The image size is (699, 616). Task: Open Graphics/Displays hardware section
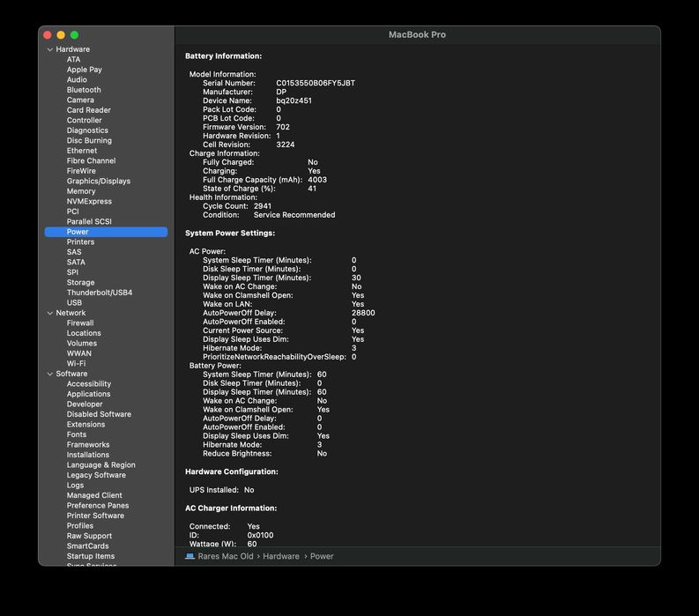click(98, 181)
